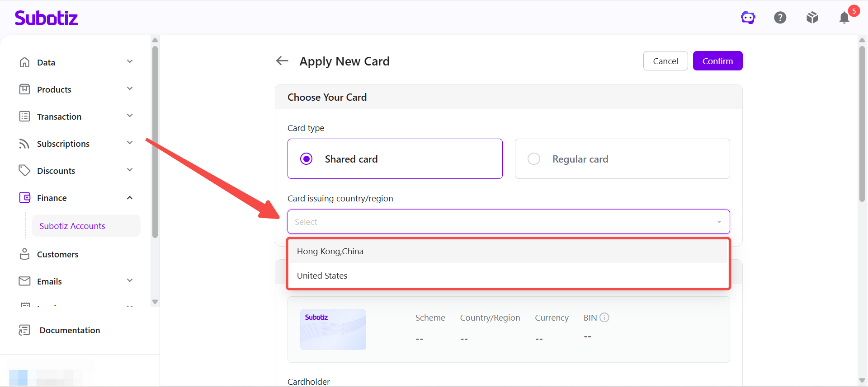Screen dimensions: 868x387
Task: Click the Emails envelope icon
Action: (24, 281)
